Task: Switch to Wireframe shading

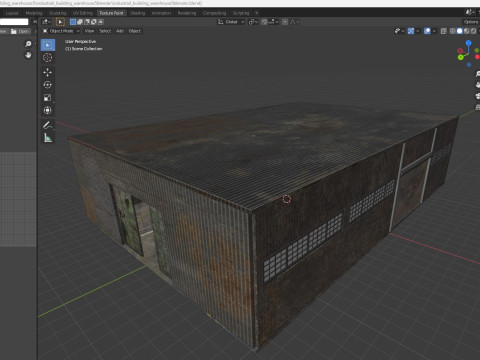Action: tap(452, 31)
